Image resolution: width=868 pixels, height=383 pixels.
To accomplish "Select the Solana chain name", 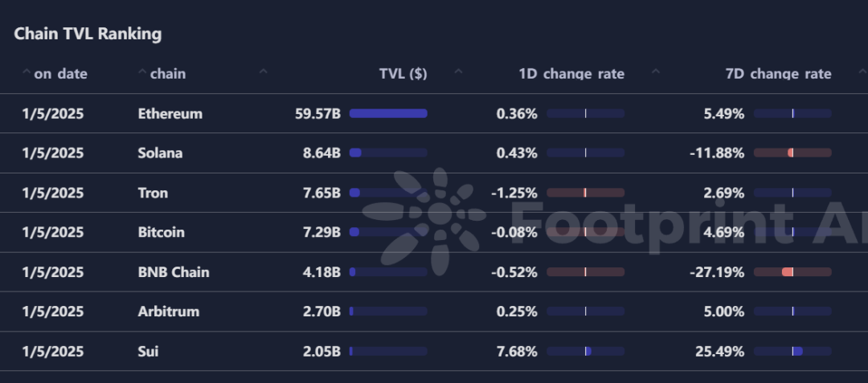I will point(160,153).
